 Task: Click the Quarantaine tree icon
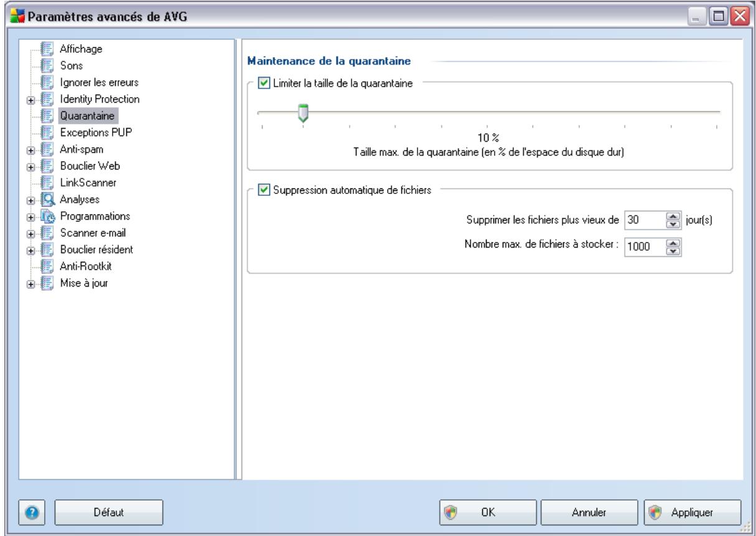(x=47, y=116)
